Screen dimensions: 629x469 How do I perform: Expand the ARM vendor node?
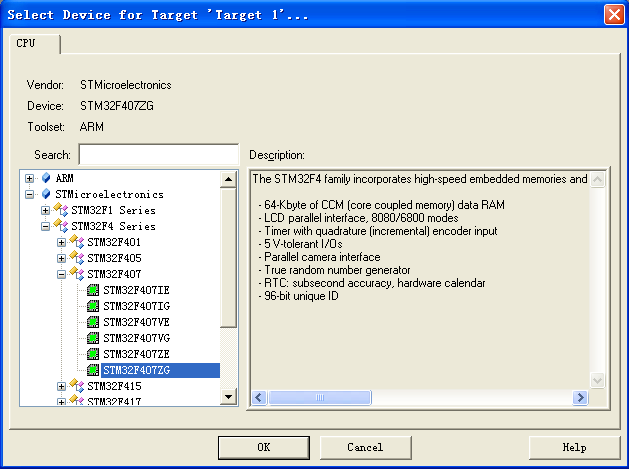(29, 178)
